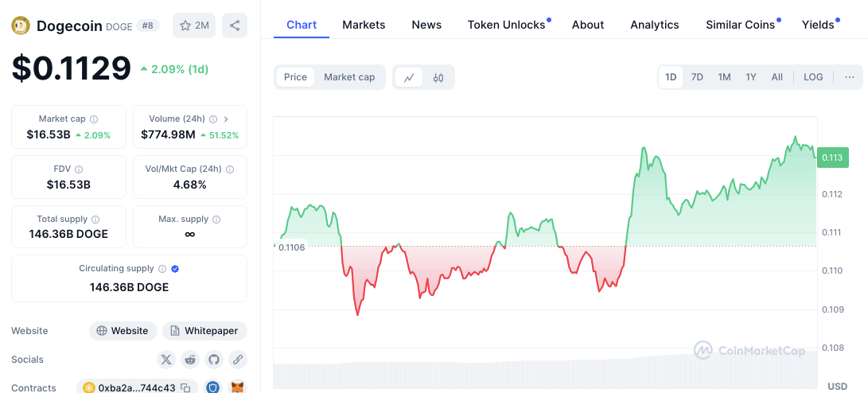
Task: Toggle LOG scale on chart
Action: coord(813,77)
